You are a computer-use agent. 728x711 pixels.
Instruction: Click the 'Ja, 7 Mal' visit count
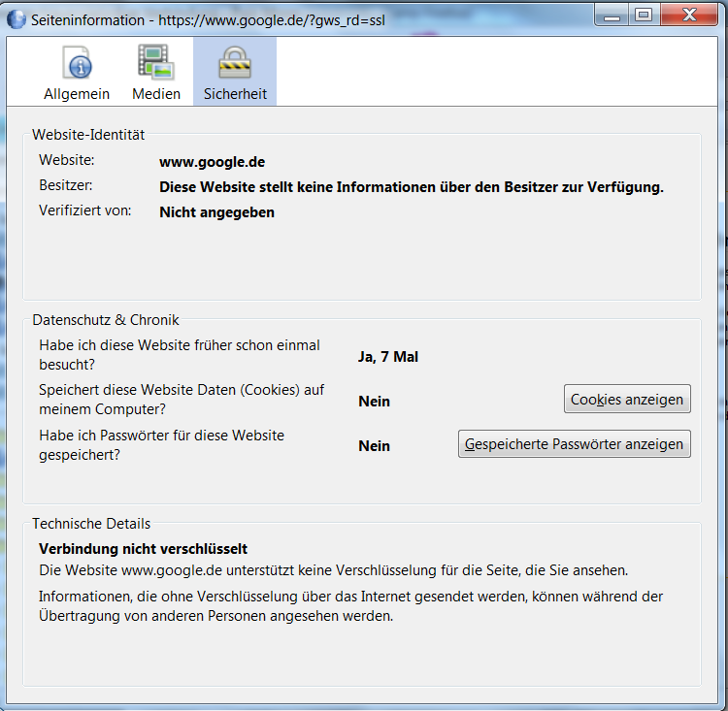click(x=388, y=357)
